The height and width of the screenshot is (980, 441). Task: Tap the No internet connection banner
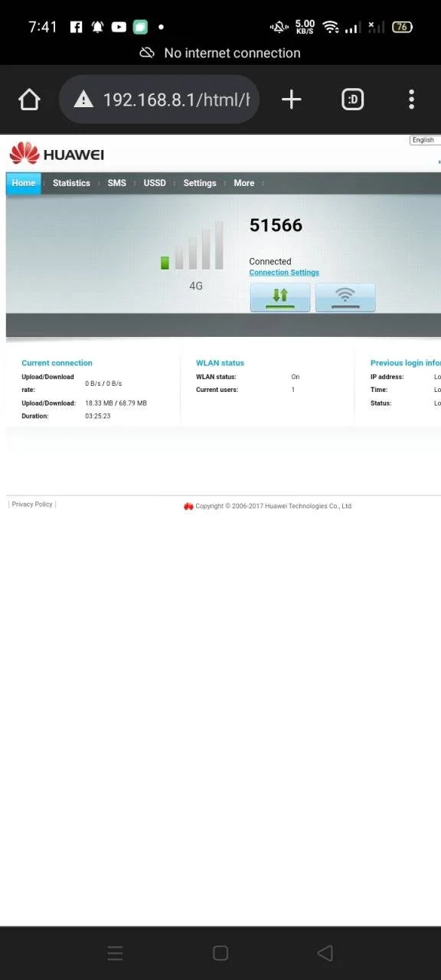coord(220,53)
